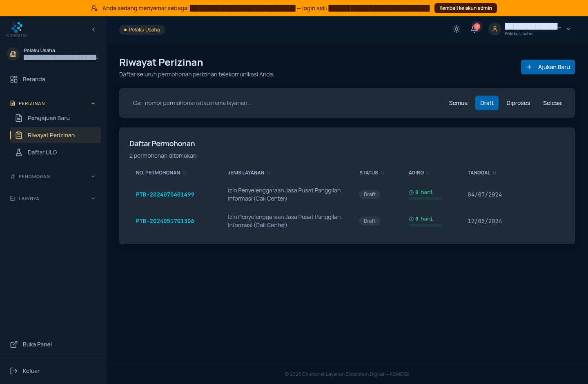
Task: Click aging clock icon for PTB-2024070401499
Action: click(x=411, y=192)
